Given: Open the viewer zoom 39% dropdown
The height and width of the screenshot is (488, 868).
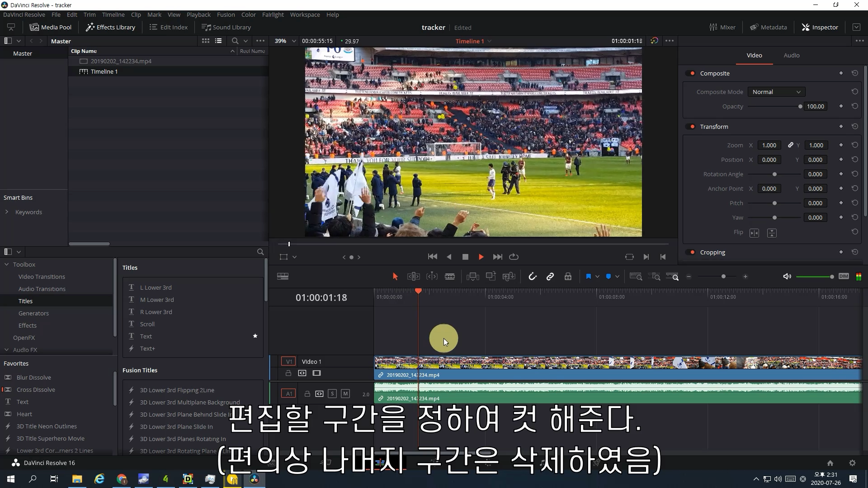Looking at the screenshot, I should click(x=285, y=41).
